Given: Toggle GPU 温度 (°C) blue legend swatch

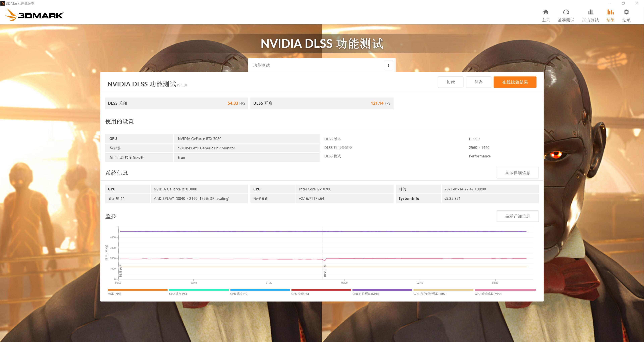Looking at the screenshot, I should (260, 290).
